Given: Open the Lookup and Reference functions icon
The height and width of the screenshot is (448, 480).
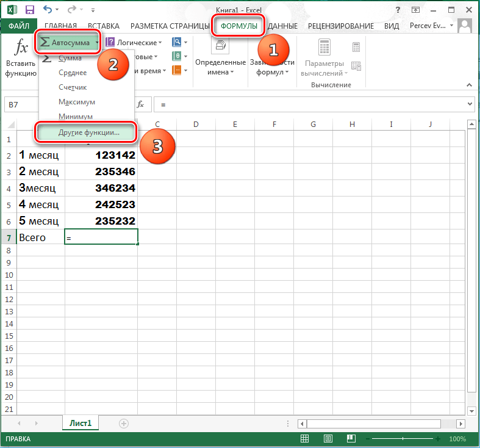Looking at the screenshot, I should click(x=177, y=42).
